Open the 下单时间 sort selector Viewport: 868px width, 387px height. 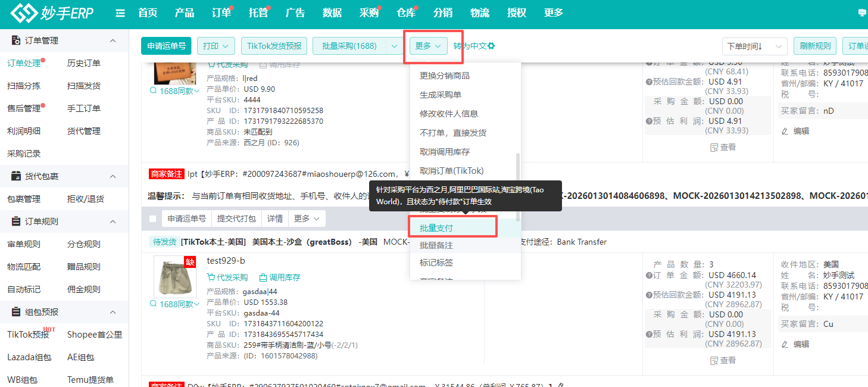[x=754, y=46]
